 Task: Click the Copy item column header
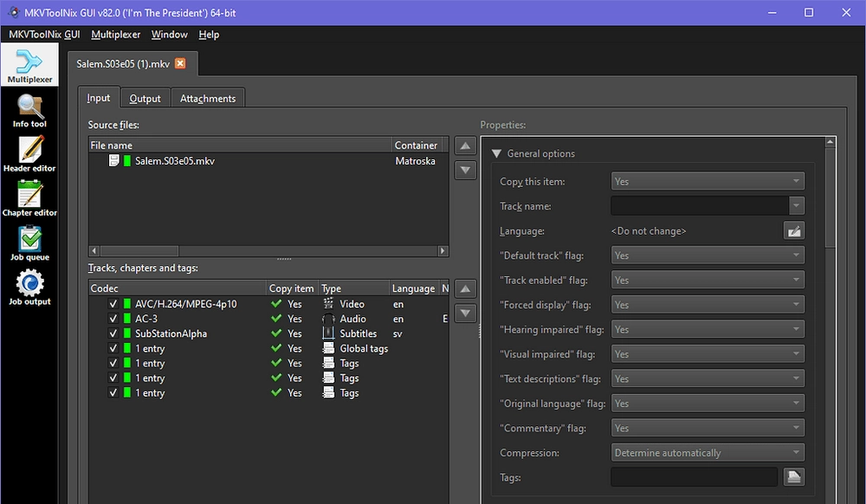click(292, 288)
